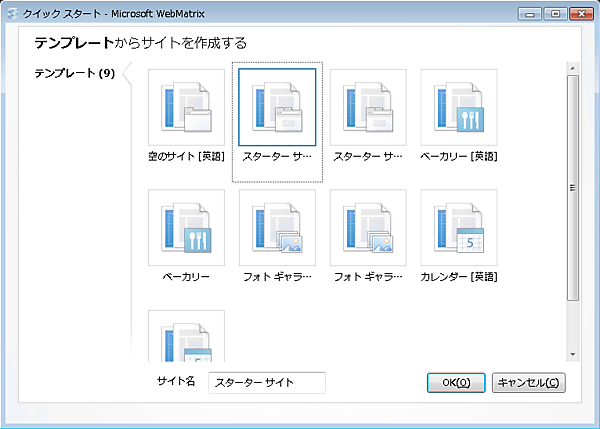600x429 pixels.
Task: Select the フォト ギャラ… template next to ベーカリー
Action: click(x=277, y=228)
